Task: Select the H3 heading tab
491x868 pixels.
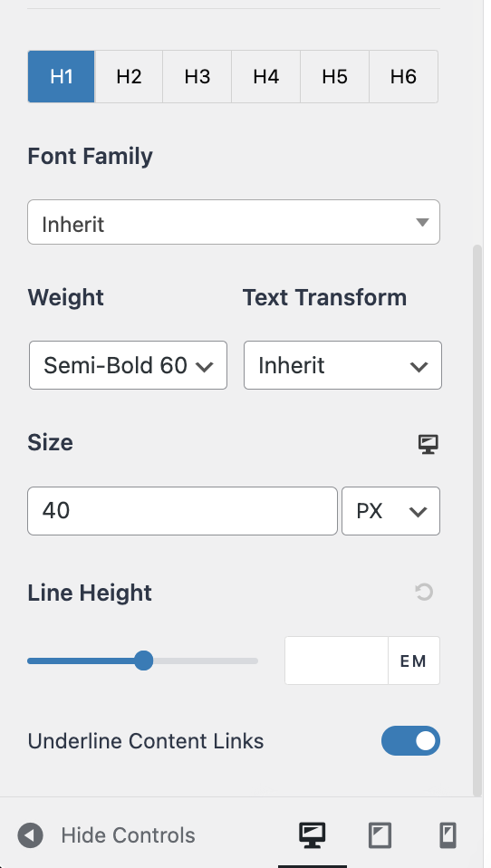Action: point(197,76)
